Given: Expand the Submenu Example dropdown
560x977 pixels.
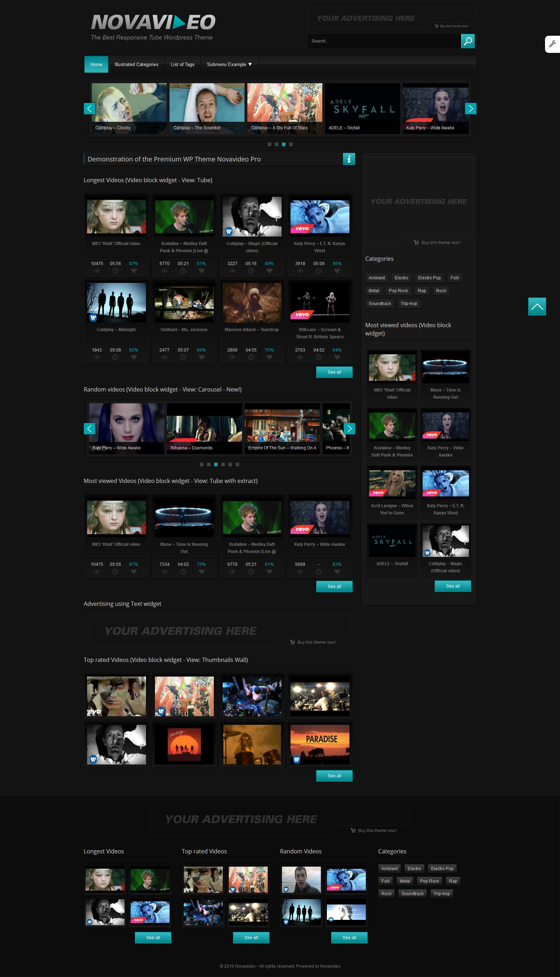Looking at the screenshot, I should (x=229, y=65).
